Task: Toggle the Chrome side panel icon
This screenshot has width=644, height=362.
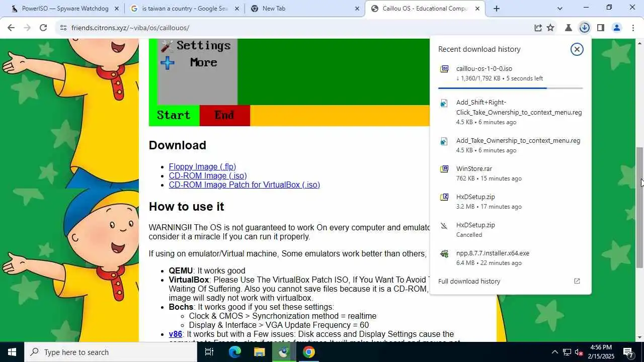Action: tap(600, 28)
